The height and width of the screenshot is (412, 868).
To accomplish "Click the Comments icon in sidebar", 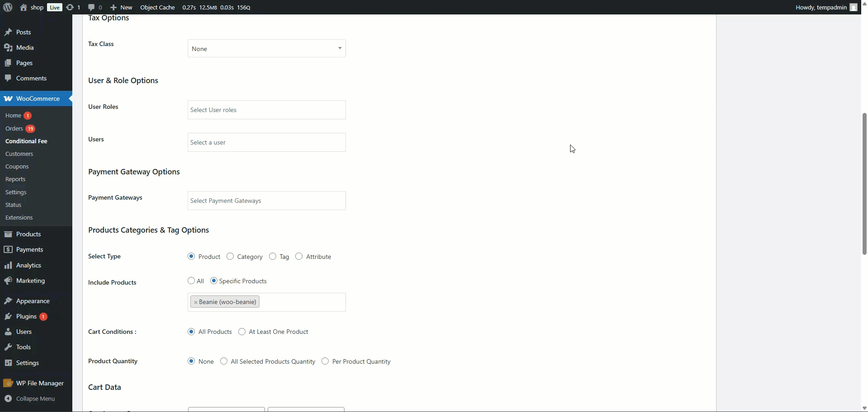I will (x=8, y=78).
